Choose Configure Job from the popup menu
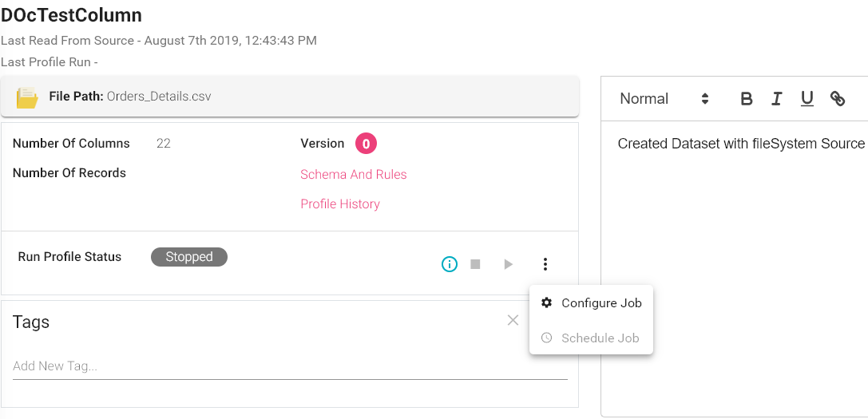The height and width of the screenshot is (419, 868). point(600,303)
